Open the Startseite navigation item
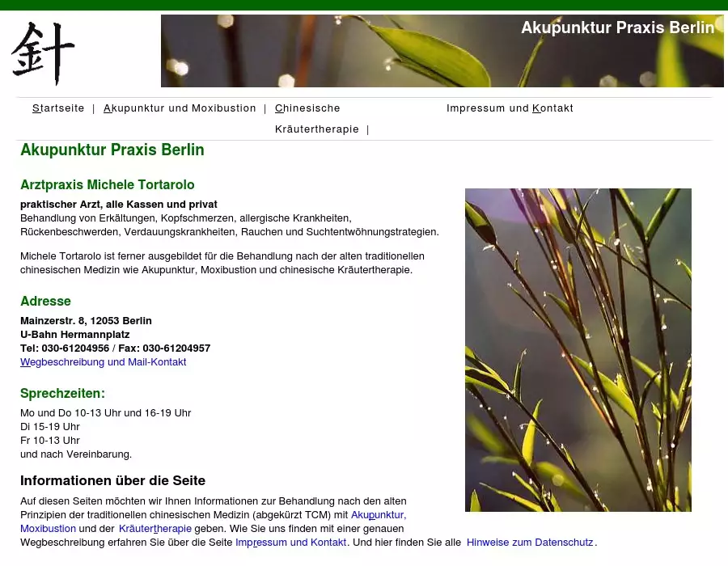728x566 pixels. [x=58, y=108]
